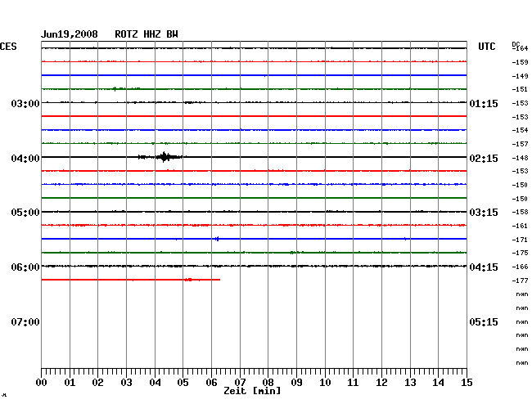Click the blue spike near minute 06
This screenshot has height=404, width=532.
click(x=217, y=239)
